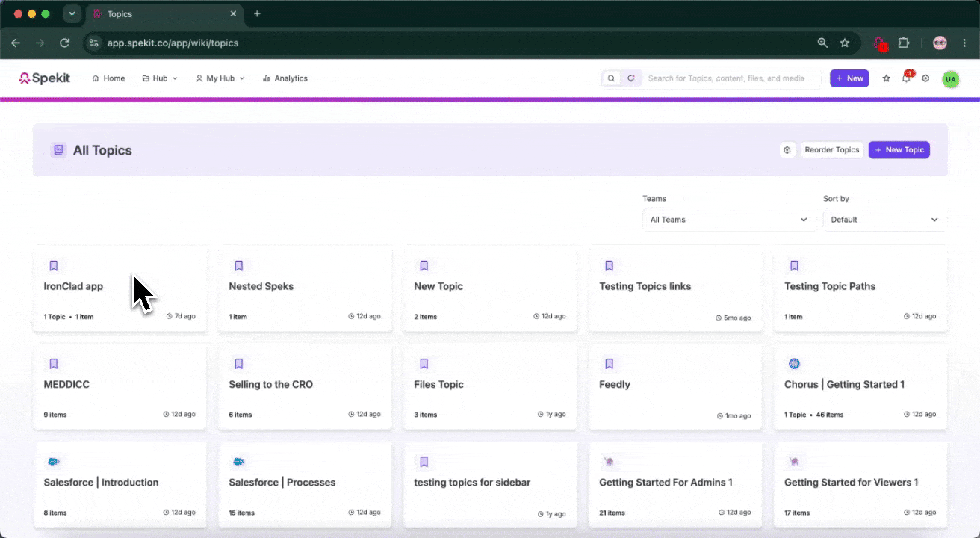Click the Salesforce Processes cloud icon
The image size is (980, 538).
click(239, 462)
